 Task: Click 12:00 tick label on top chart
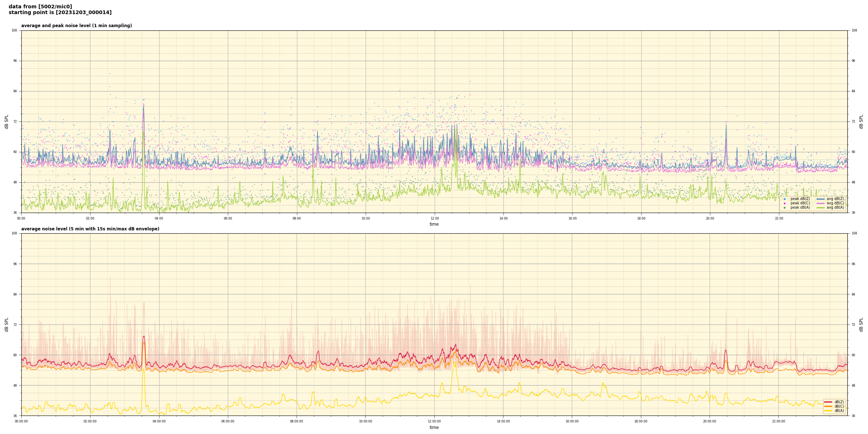coord(434,218)
